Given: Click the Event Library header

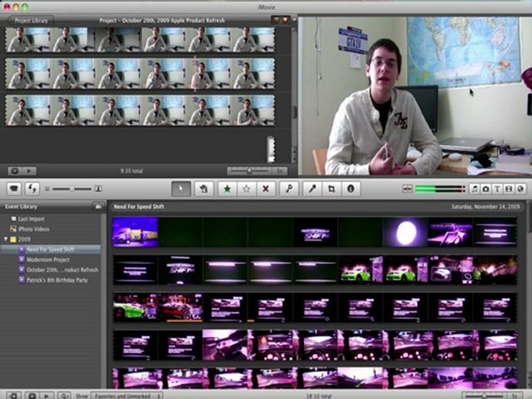Looking at the screenshot, I should click(x=21, y=206).
